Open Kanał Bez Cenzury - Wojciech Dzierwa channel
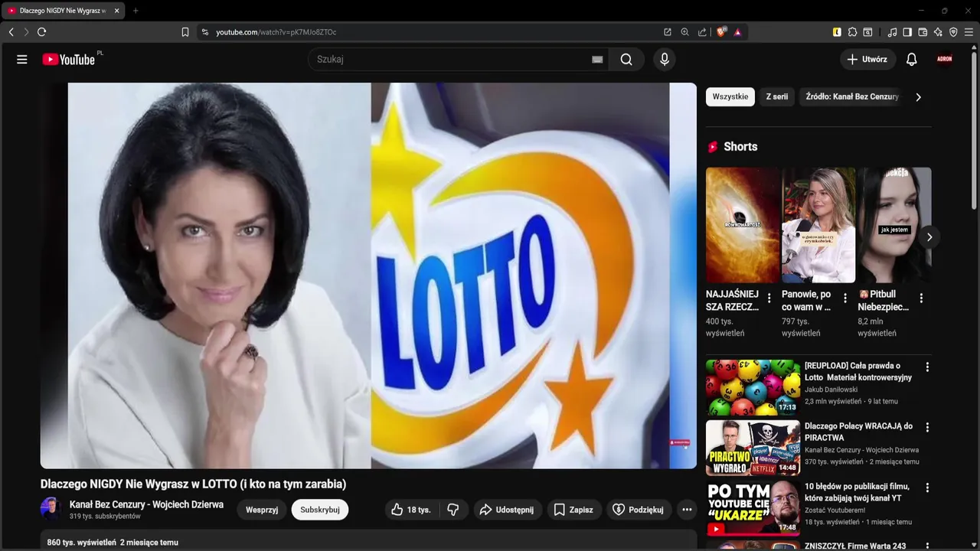980x551 pixels. 146,504
